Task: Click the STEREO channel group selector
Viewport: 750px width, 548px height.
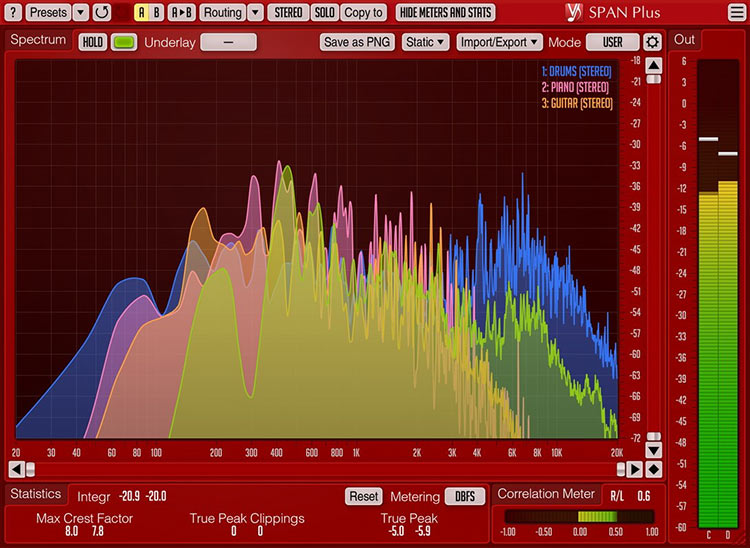Action: (x=288, y=12)
